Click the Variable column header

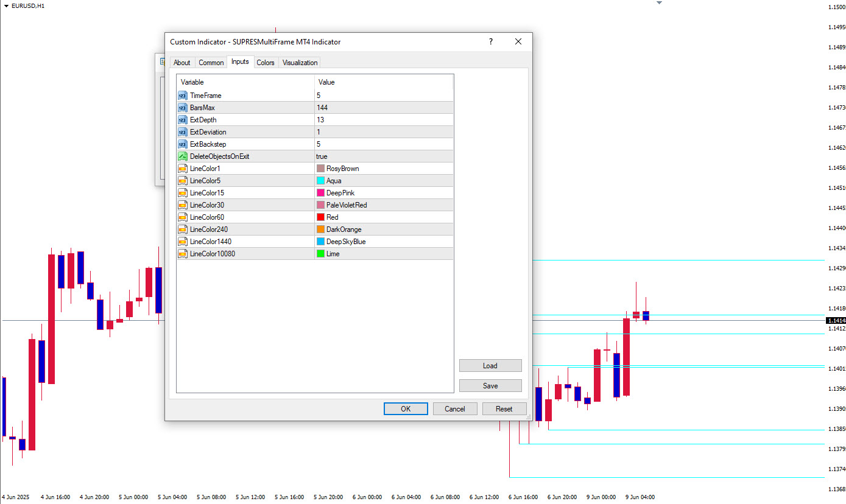[245, 82]
